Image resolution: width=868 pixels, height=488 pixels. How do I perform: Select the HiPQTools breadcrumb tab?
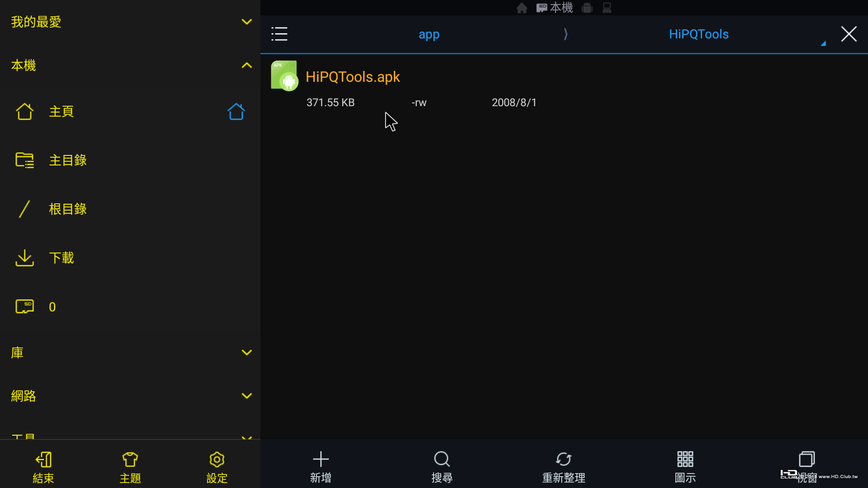tap(698, 34)
